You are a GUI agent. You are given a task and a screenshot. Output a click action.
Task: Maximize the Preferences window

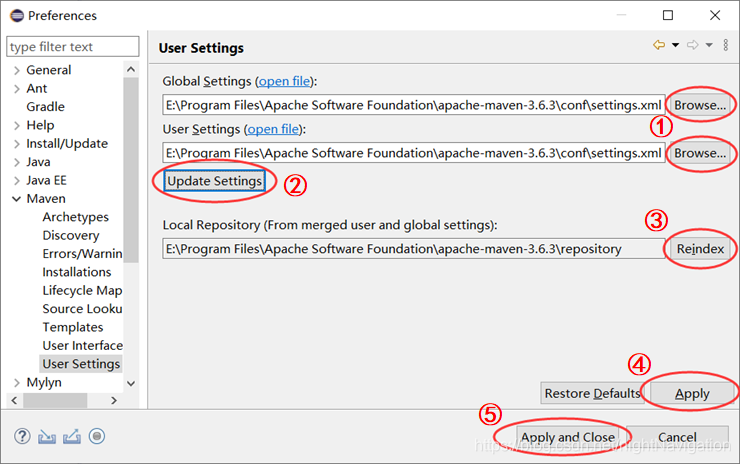(668, 15)
